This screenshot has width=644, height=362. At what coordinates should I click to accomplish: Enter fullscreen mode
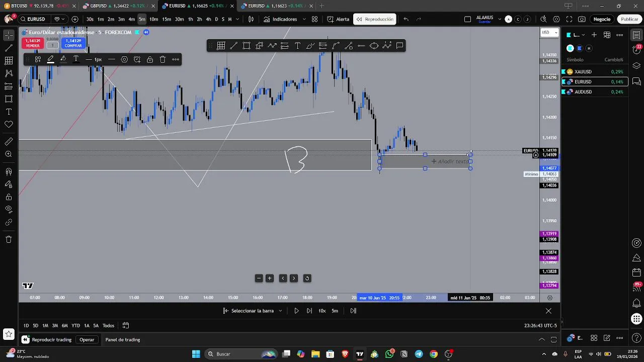[x=569, y=19]
